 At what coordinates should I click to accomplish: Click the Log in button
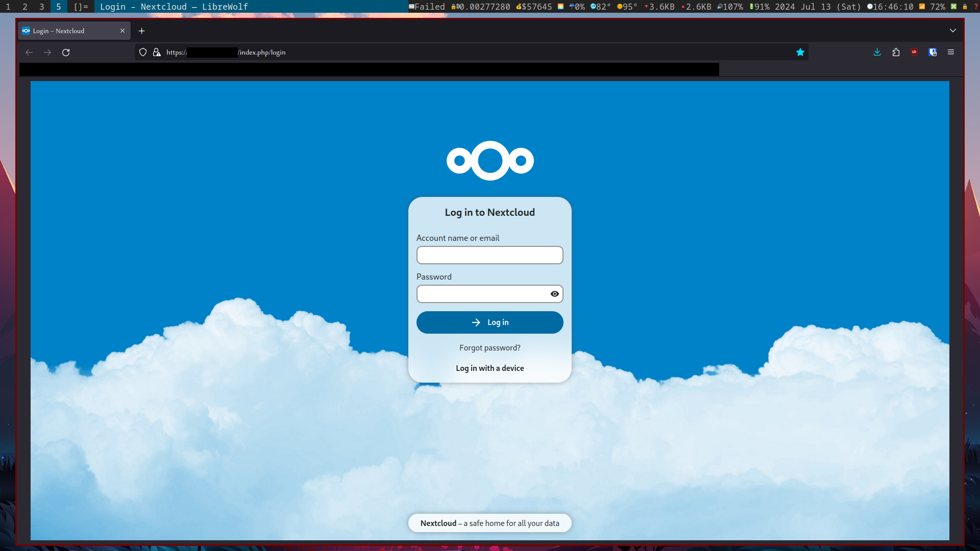[x=489, y=322]
